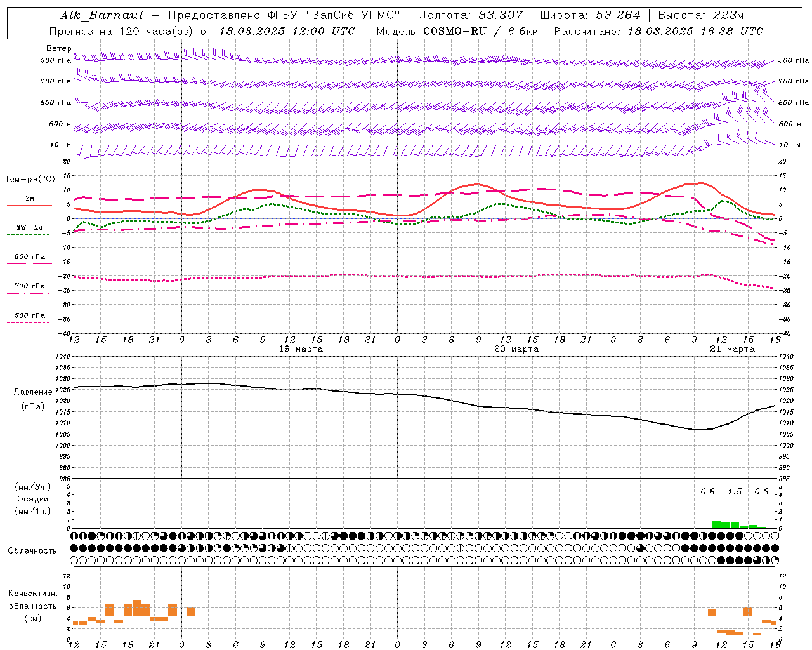Screen dimensions: 812x650
Task: Click the Модель COSMO-RU / 6.6км label
Action: [x=457, y=31]
